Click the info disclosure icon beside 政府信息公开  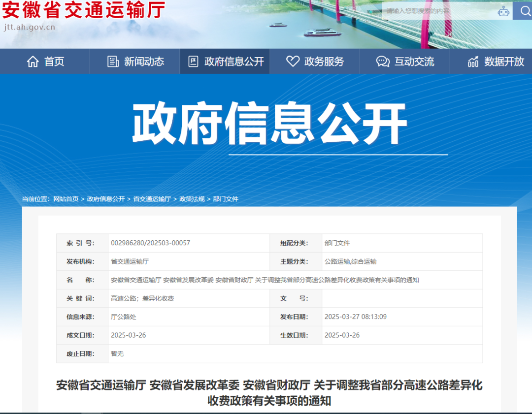(x=193, y=62)
